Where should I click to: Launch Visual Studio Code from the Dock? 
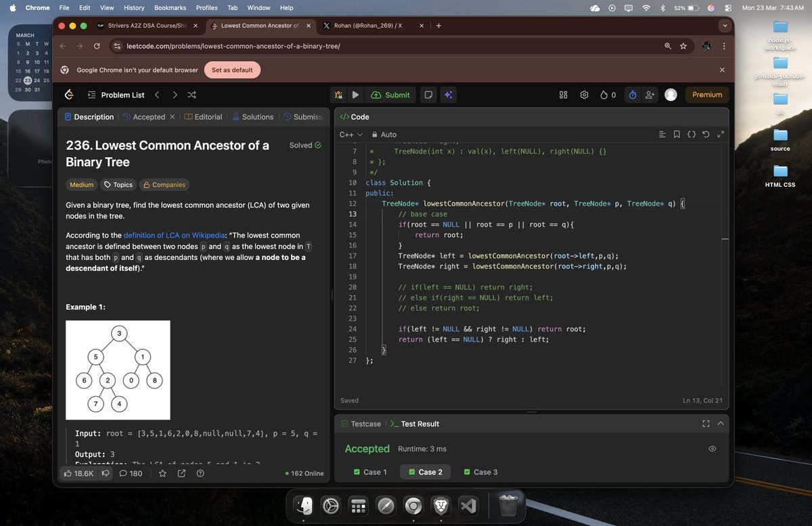click(470, 506)
